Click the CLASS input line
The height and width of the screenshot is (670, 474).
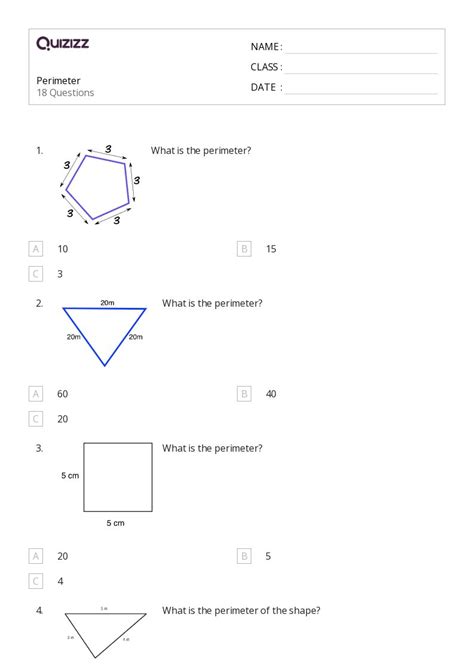(x=361, y=68)
